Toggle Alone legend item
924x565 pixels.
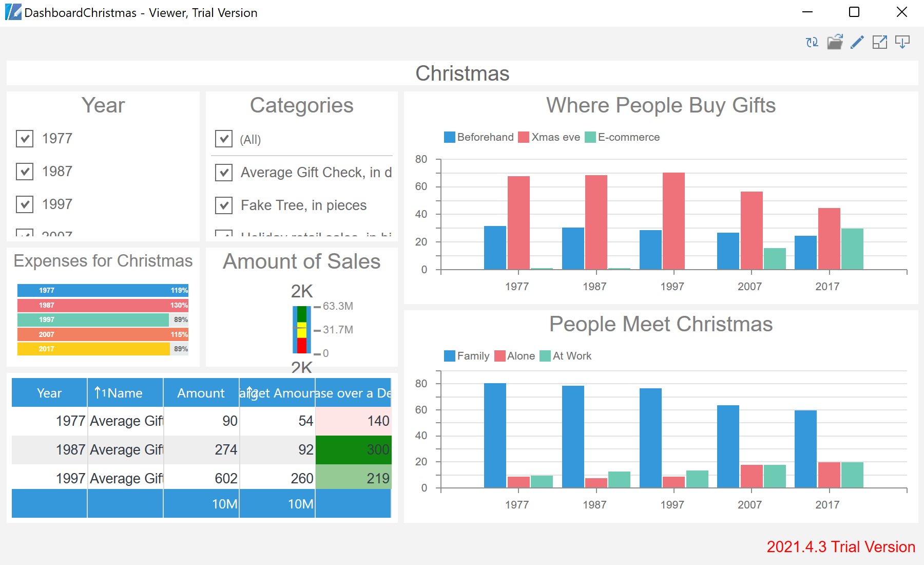click(515, 356)
